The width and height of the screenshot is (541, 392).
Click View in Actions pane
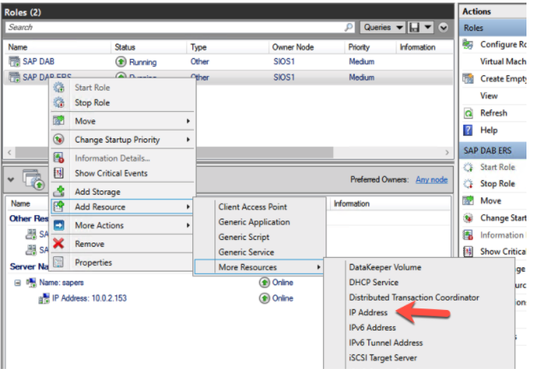pyautogui.click(x=489, y=96)
